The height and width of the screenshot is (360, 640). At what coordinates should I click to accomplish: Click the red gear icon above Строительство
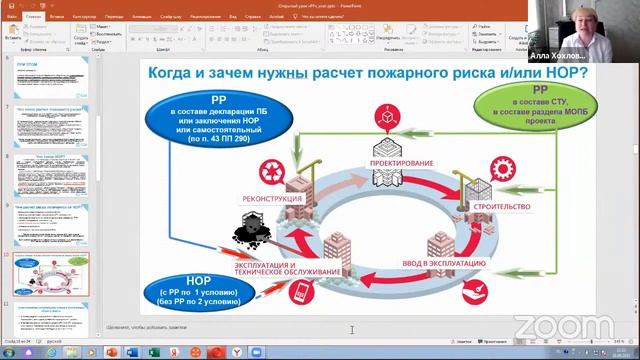503,169
